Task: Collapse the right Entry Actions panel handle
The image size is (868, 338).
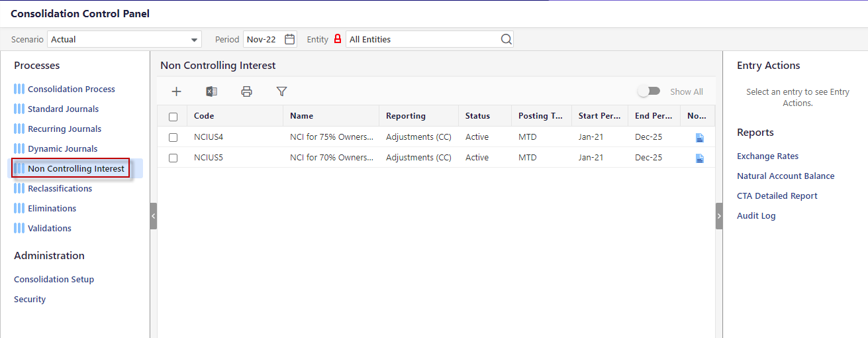Action: tap(719, 216)
